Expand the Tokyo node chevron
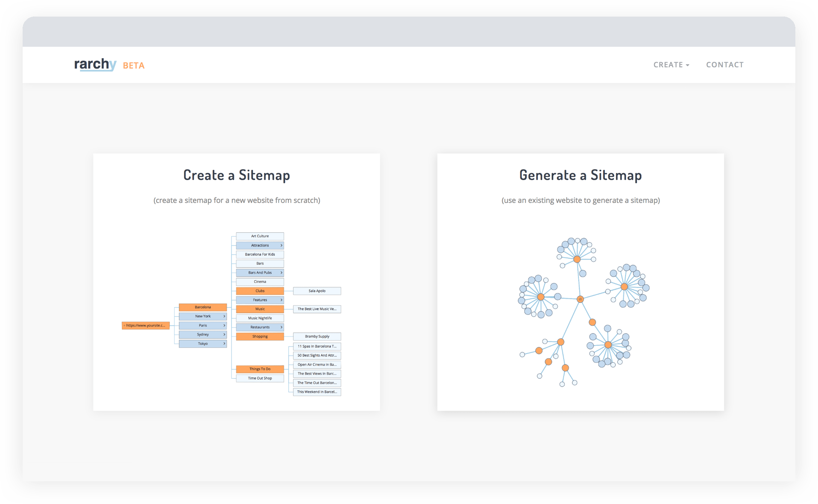This screenshot has height=504, width=818. pyautogui.click(x=224, y=344)
